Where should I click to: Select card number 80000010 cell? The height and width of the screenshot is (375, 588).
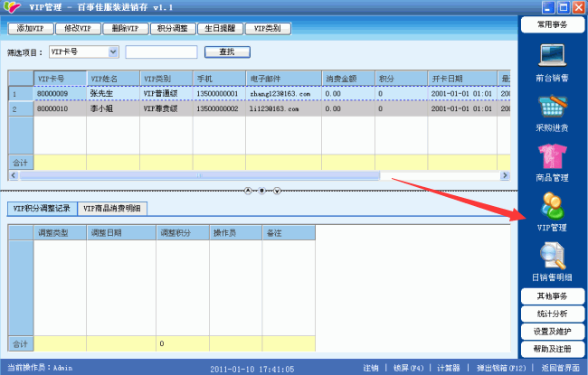pos(61,109)
